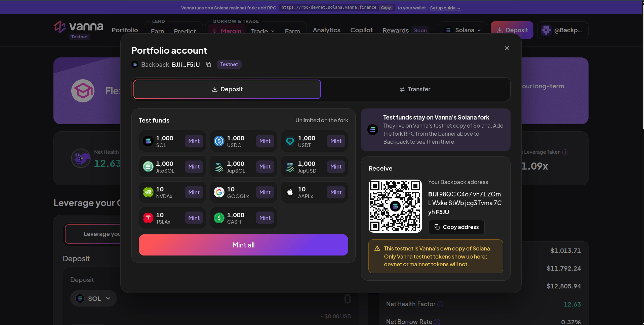Mint 1,000 JitoSOL
Image resolution: width=644 pixels, height=325 pixels.
click(194, 167)
